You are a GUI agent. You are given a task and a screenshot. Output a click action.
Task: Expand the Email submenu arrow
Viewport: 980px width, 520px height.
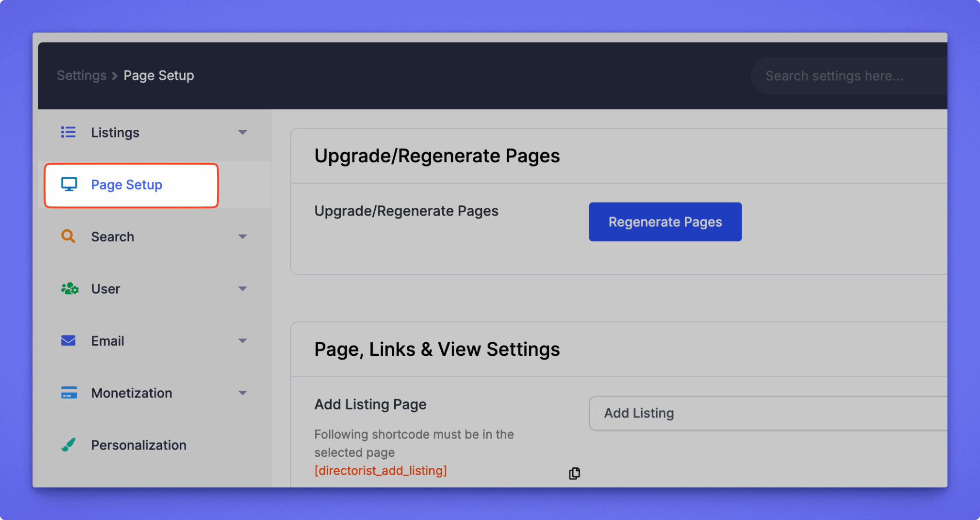(243, 341)
